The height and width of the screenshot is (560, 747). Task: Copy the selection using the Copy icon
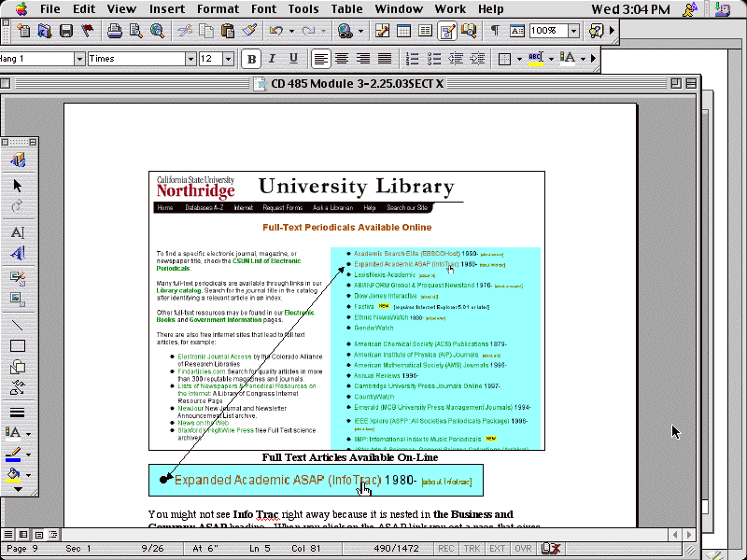(x=205, y=32)
